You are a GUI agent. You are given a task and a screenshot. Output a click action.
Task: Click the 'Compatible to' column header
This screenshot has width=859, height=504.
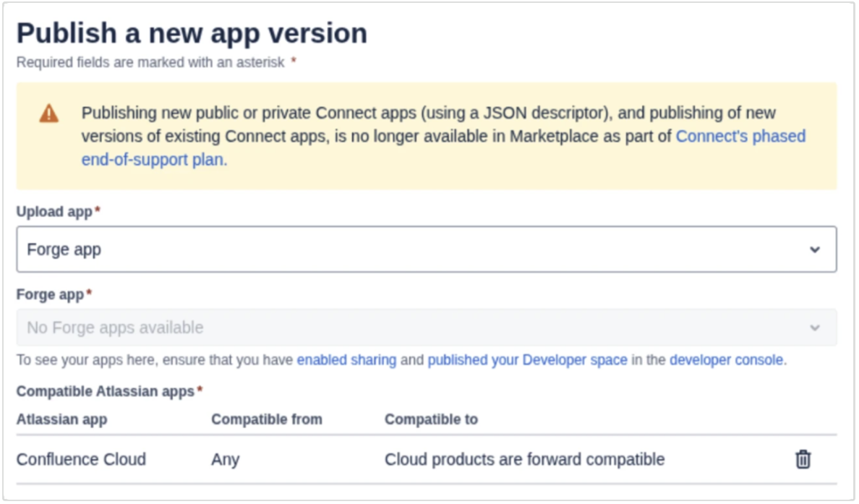431,419
